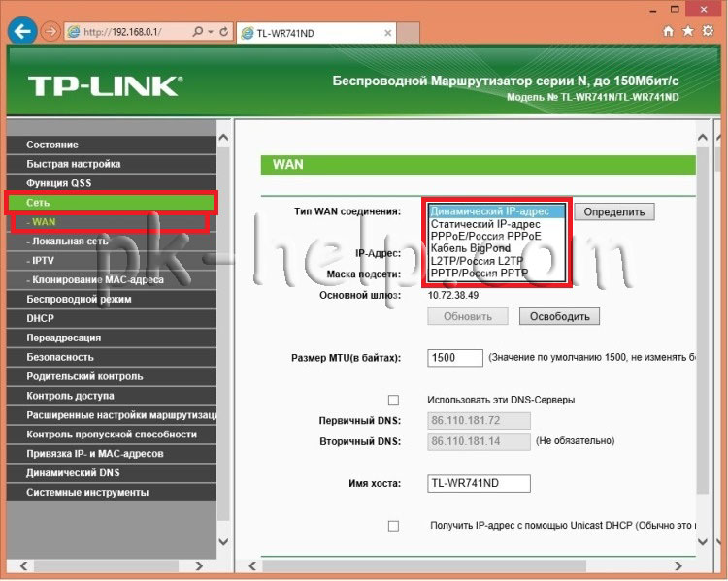728x581 pixels.
Task: Open the WAN submenu item
Action: click(x=112, y=222)
